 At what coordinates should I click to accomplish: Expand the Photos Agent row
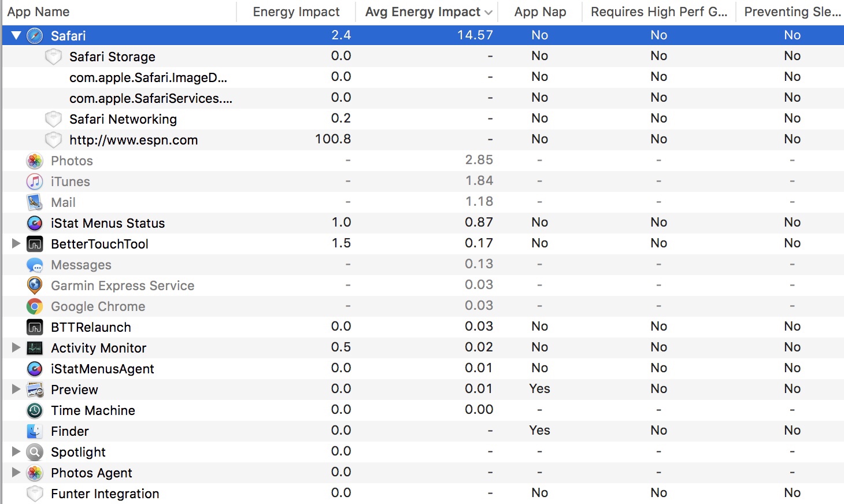pos(16,473)
